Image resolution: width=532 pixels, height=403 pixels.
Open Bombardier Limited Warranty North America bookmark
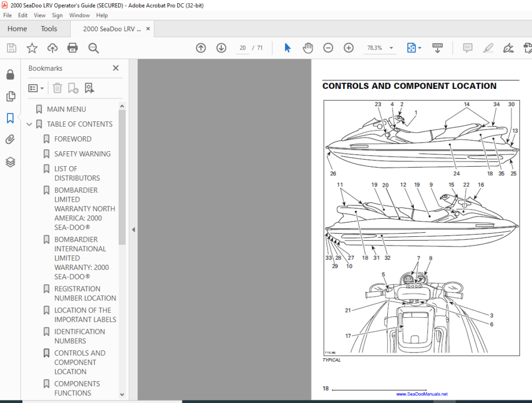click(85, 209)
